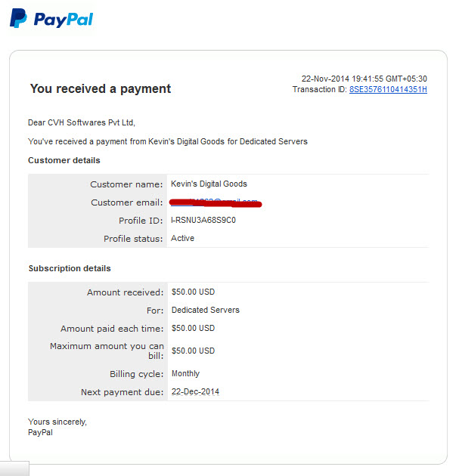This screenshot has width=459, height=476.
Task: Click Dedicated Servers in the For row
Action: tap(206, 310)
